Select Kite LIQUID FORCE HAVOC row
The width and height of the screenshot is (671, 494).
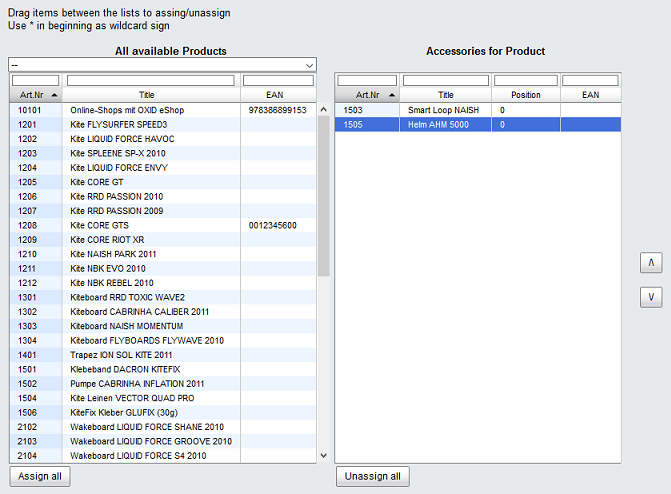(163, 139)
